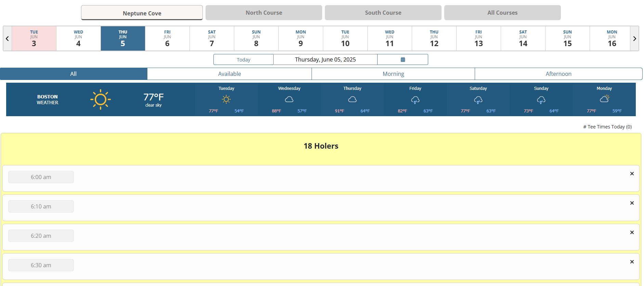
Task: Select Tuesday June 3 date
Action: [x=34, y=39]
